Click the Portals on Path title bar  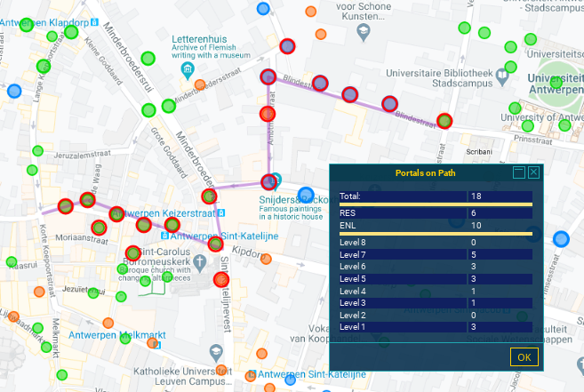pos(426,173)
